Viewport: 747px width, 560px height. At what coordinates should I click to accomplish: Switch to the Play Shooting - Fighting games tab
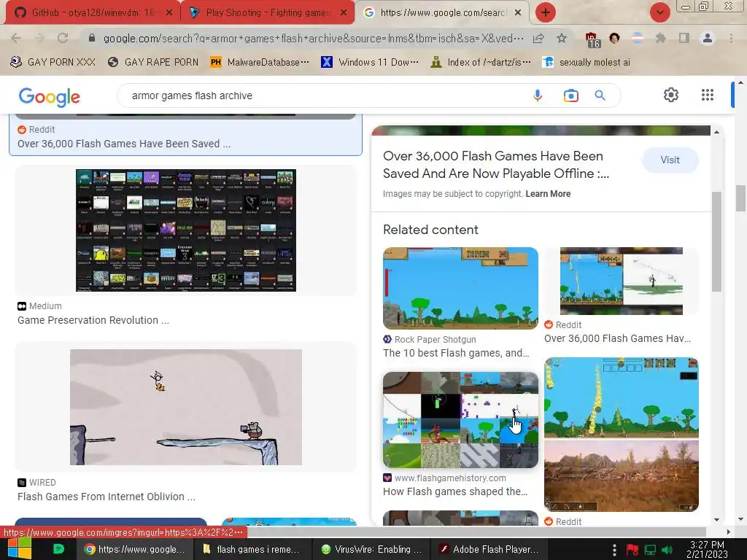(x=267, y=12)
